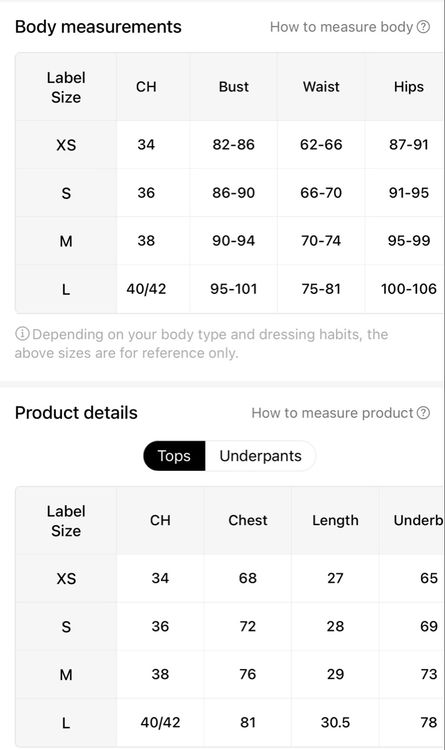Screen dimensions: 445x750
Task: Click the partially visible Underbust column header
Action: pos(419,520)
